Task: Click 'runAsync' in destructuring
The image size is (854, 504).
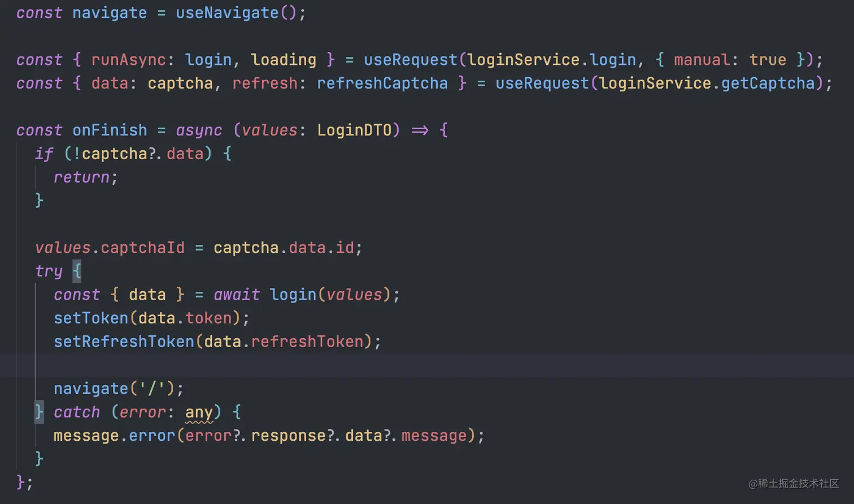Action: (128, 60)
